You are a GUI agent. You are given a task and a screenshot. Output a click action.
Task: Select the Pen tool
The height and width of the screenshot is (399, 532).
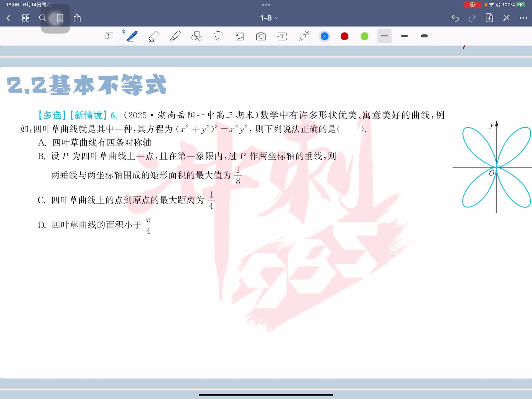click(132, 36)
